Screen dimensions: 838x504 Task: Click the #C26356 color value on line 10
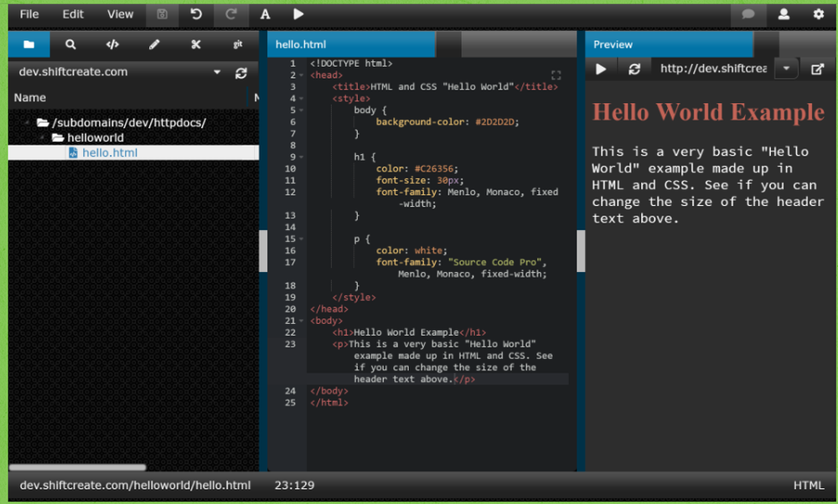[x=434, y=169]
